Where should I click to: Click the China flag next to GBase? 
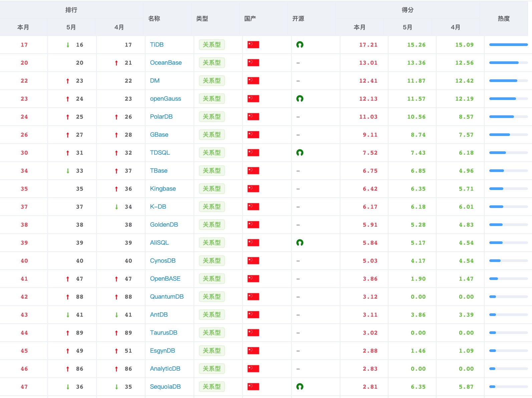point(253,135)
